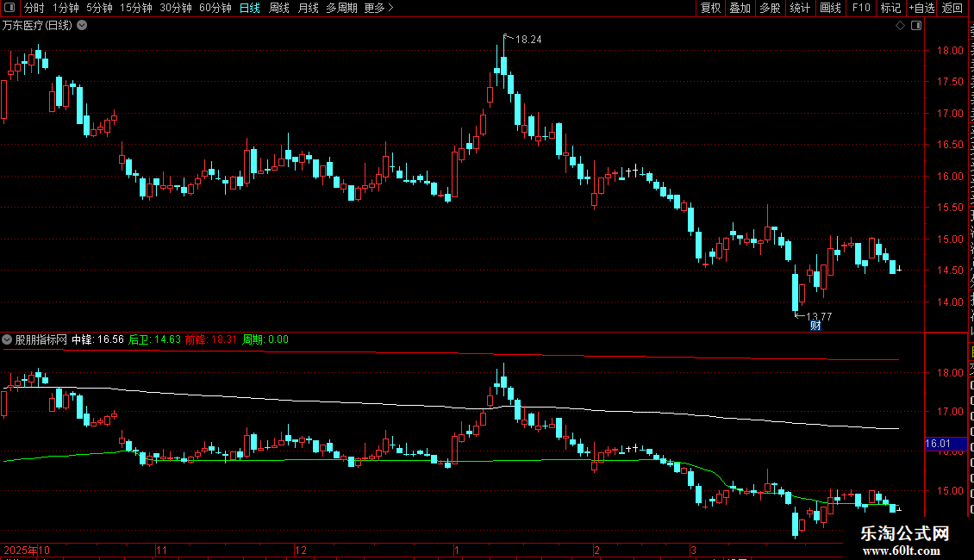The height and width of the screenshot is (560, 974).
Task: Click the 叠加 overlay button
Action: click(740, 8)
